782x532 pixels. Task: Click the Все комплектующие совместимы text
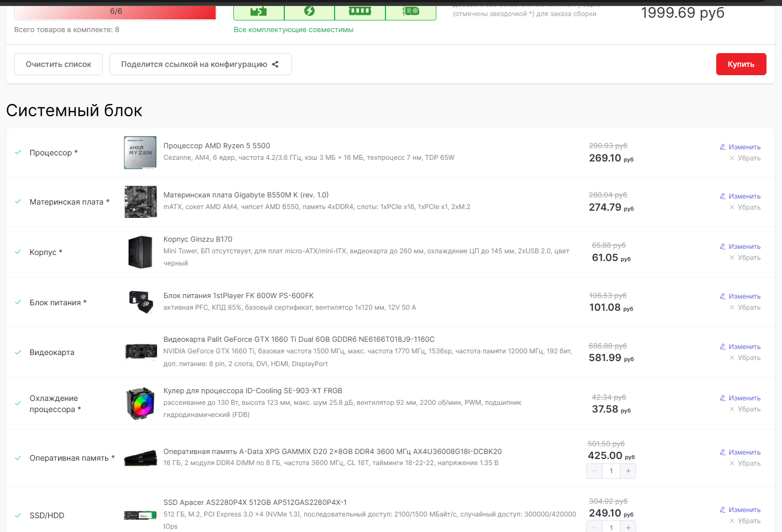pos(293,30)
